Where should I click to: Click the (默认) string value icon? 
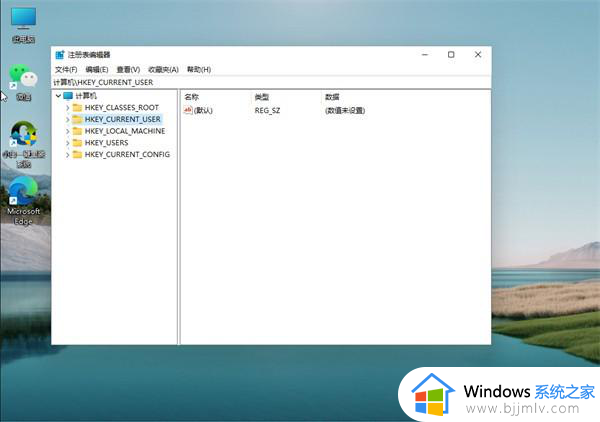[x=188, y=111]
